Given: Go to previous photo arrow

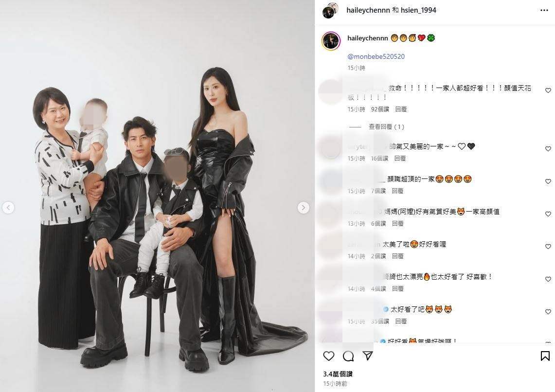Looking at the screenshot, I should pos(8,208).
